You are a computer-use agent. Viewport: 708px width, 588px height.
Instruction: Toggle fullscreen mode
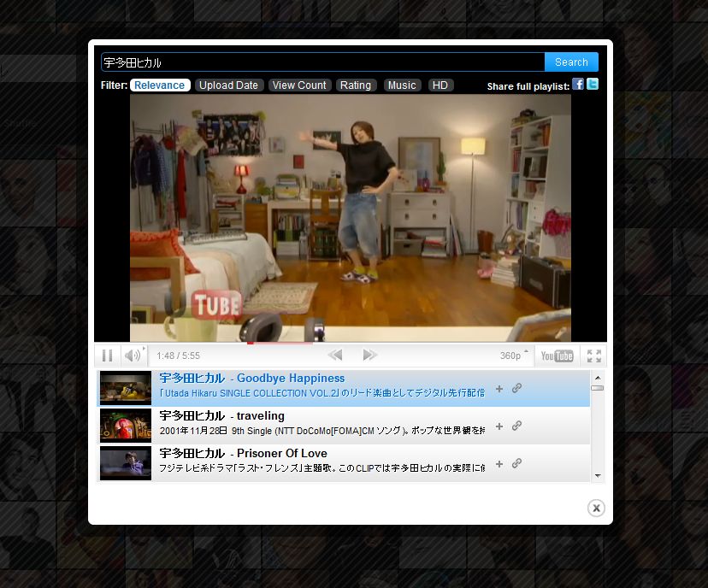click(x=593, y=356)
